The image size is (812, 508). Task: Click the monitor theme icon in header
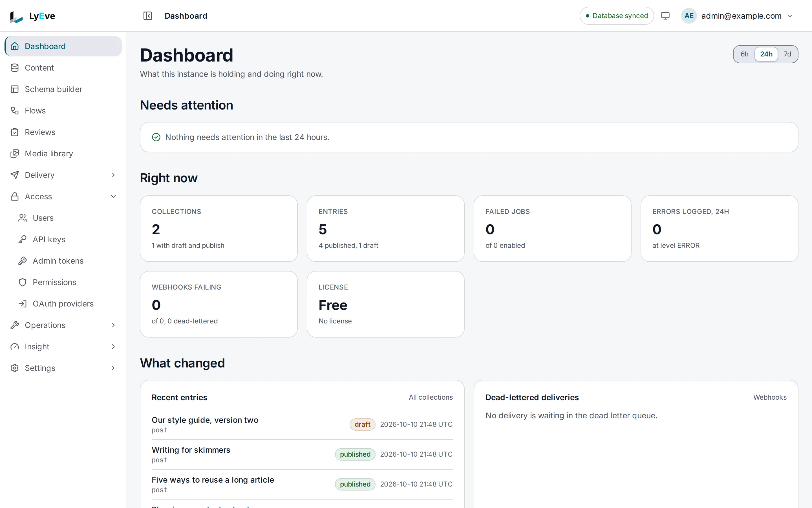(x=665, y=16)
